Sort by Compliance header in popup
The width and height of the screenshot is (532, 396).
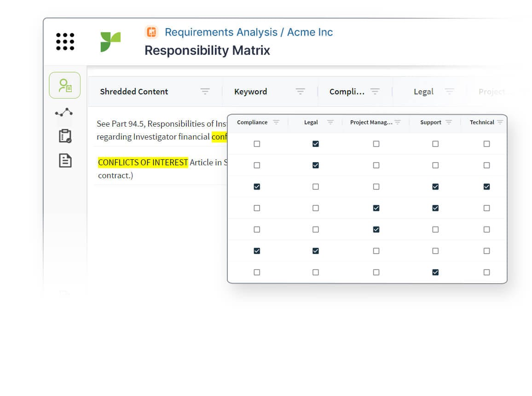click(x=252, y=122)
